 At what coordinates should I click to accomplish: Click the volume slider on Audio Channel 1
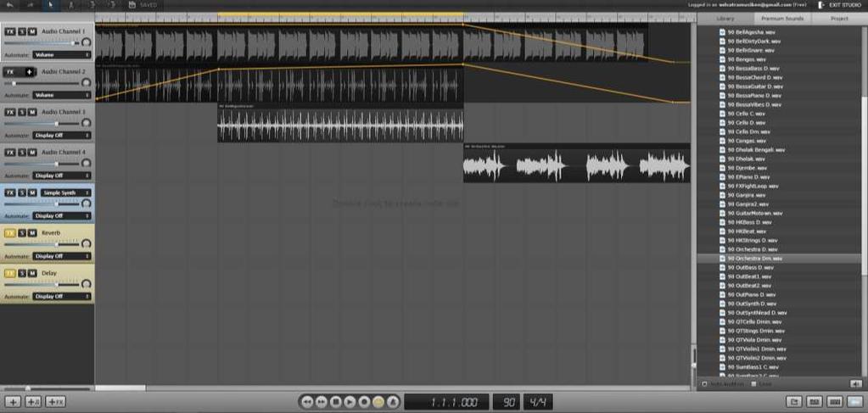coord(42,43)
